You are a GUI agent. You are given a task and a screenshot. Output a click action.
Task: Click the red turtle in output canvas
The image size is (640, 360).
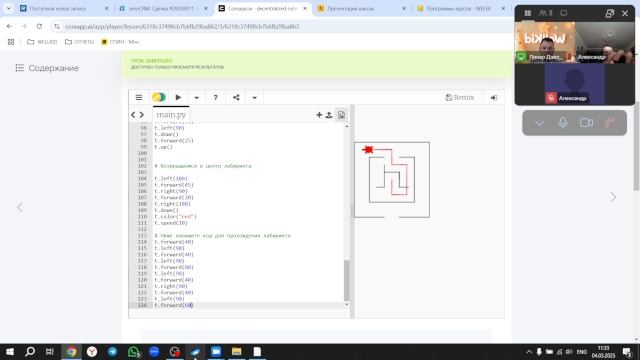click(x=368, y=150)
